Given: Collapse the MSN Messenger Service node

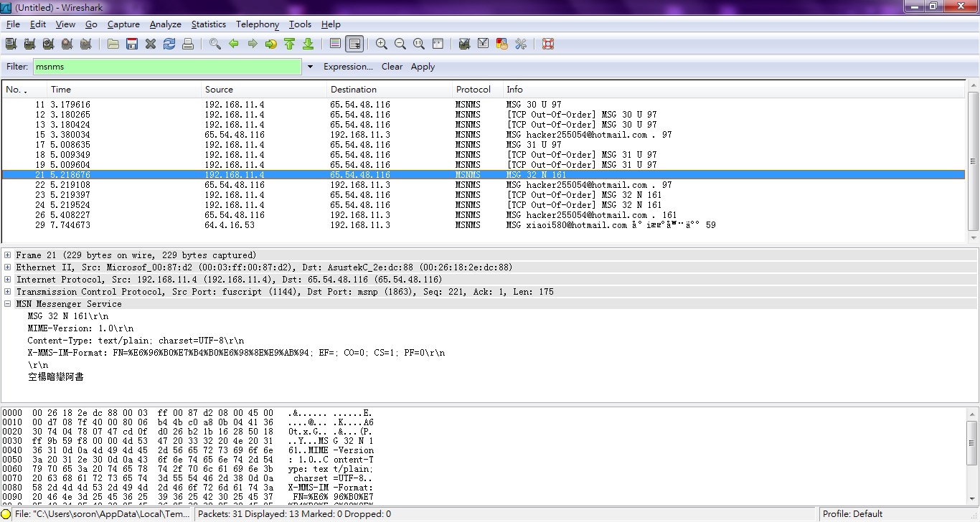Looking at the screenshot, I should tap(8, 304).
